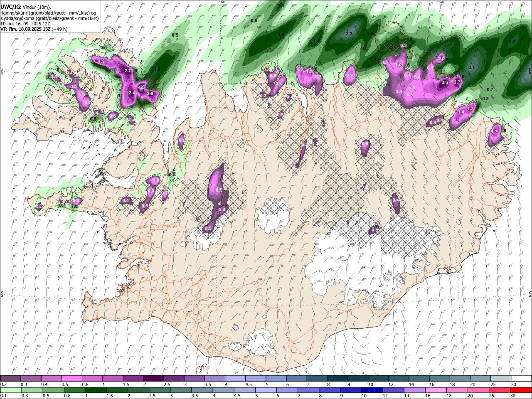Click the 20W longitude label
This screenshot has width=532, height=399.
pyautogui.click(x=221, y=2)
